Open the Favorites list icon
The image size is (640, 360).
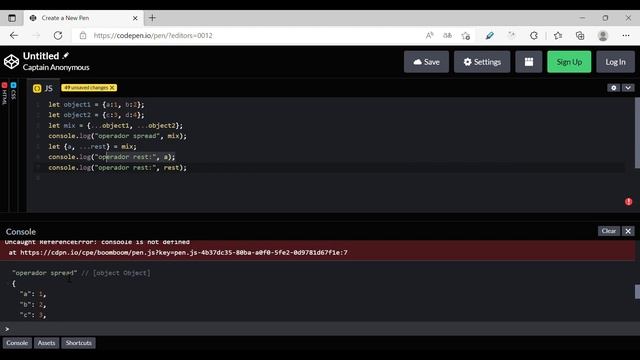[x=558, y=36]
